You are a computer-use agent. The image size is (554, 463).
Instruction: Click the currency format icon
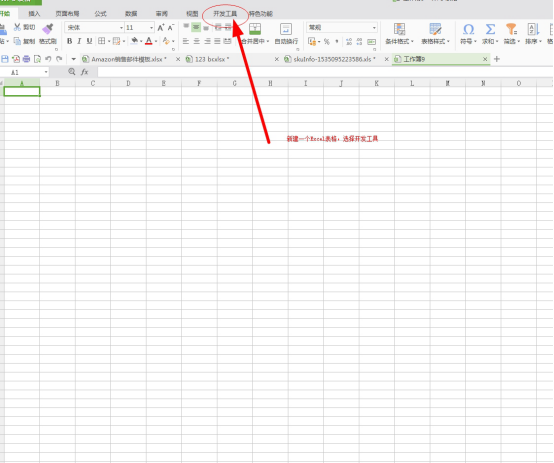tap(312, 41)
